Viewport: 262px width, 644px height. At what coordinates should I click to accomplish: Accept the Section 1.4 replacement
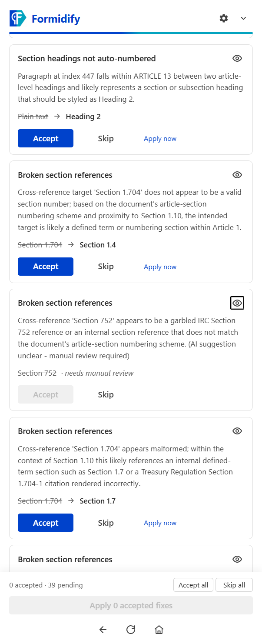(x=46, y=267)
